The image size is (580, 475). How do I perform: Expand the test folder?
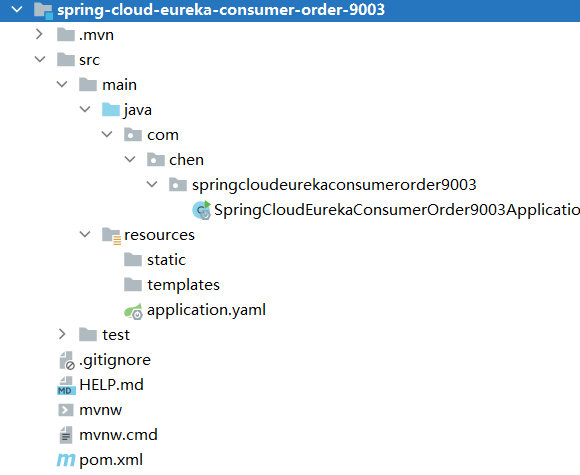tap(62, 334)
